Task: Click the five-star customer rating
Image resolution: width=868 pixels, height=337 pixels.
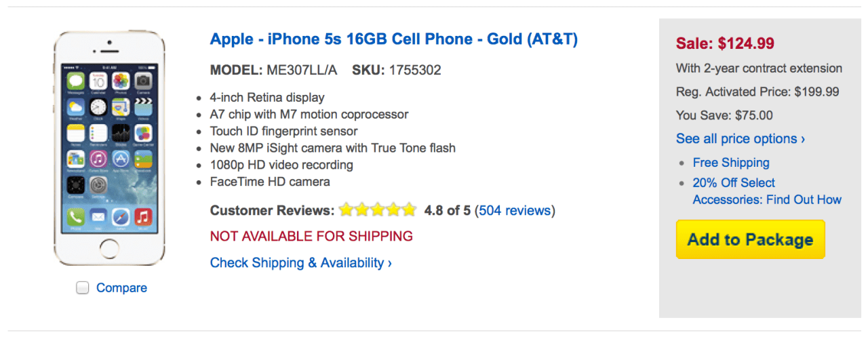Action: [x=377, y=210]
